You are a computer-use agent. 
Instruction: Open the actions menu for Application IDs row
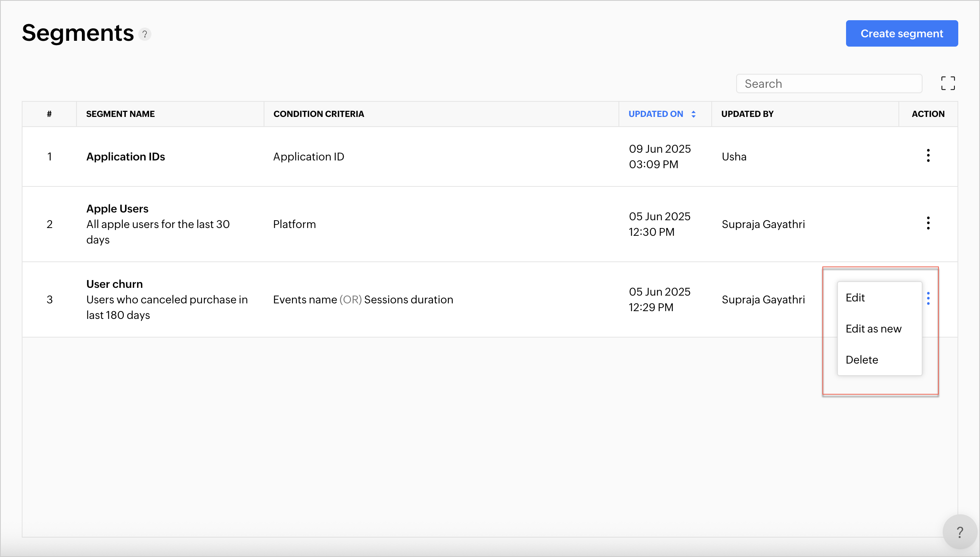tap(928, 156)
